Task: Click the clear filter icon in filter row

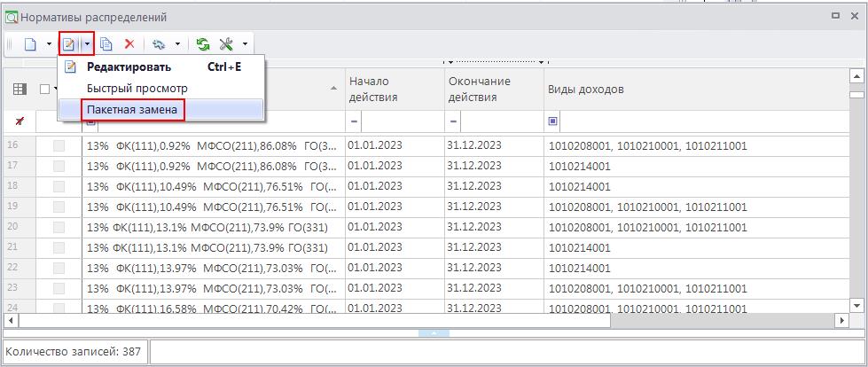Action: pos(20,121)
